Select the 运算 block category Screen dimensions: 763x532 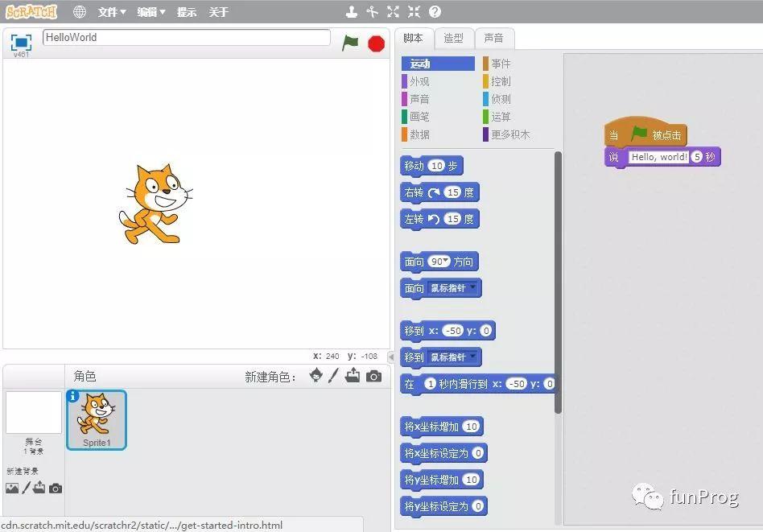[x=497, y=117]
